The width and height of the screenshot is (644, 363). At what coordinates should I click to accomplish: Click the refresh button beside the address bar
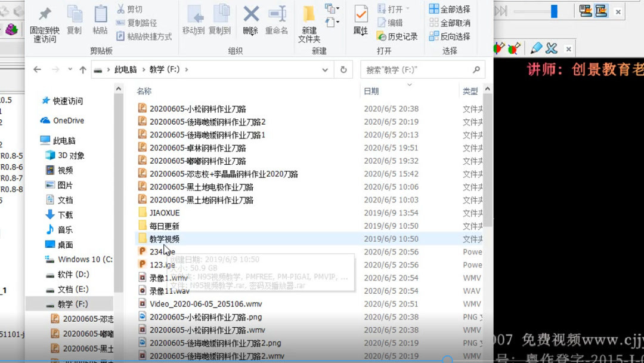pyautogui.click(x=344, y=69)
